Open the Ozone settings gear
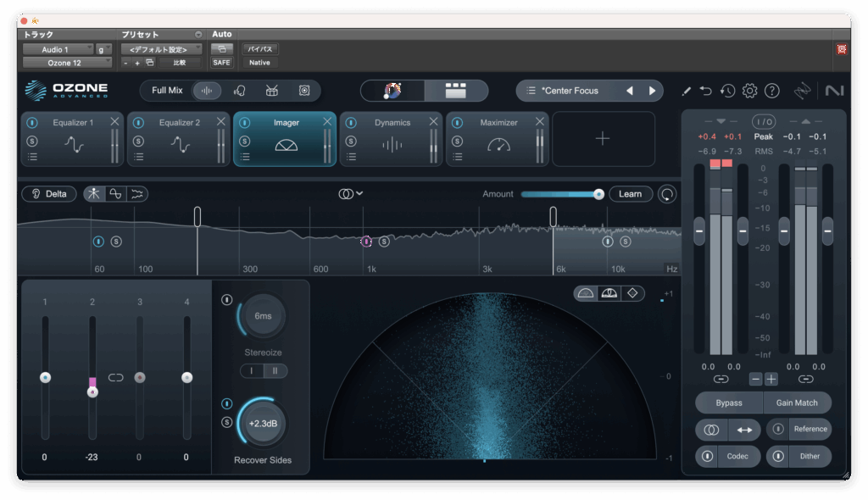 coord(749,91)
